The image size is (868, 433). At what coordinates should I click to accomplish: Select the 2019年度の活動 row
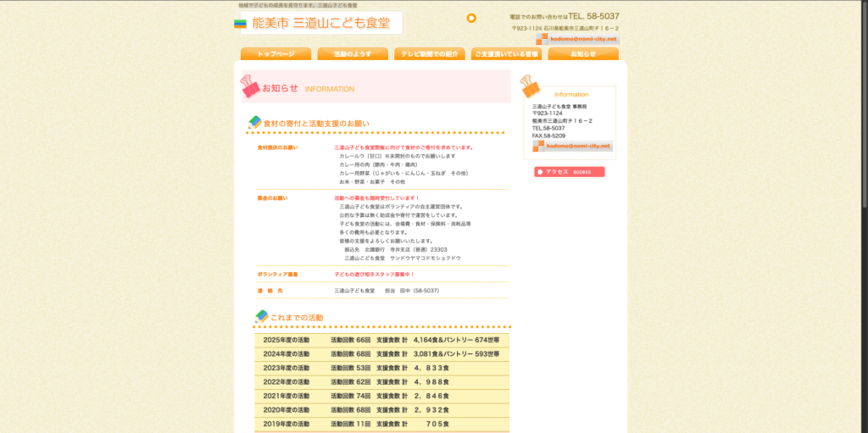click(x=381, y=424)
